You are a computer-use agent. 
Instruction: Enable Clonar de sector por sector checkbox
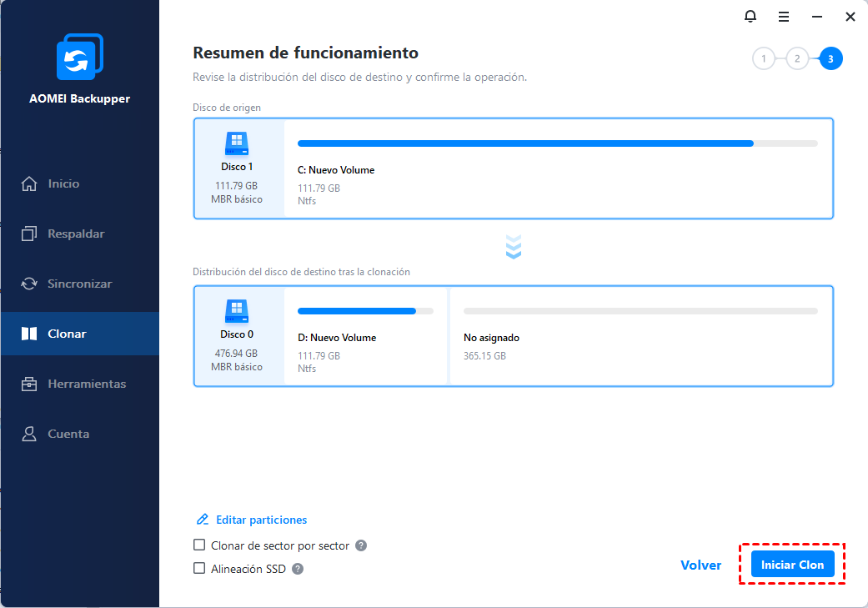click(x=199, y=545)
